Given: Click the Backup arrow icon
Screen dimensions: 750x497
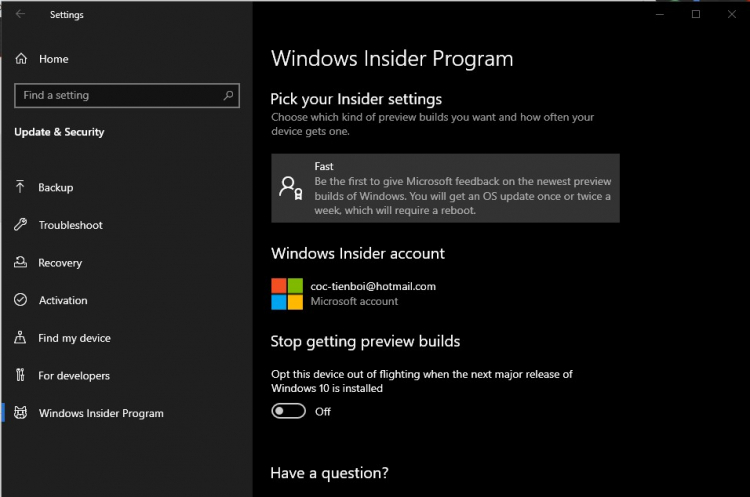Looking at the screenshot, I should (20, 187).
